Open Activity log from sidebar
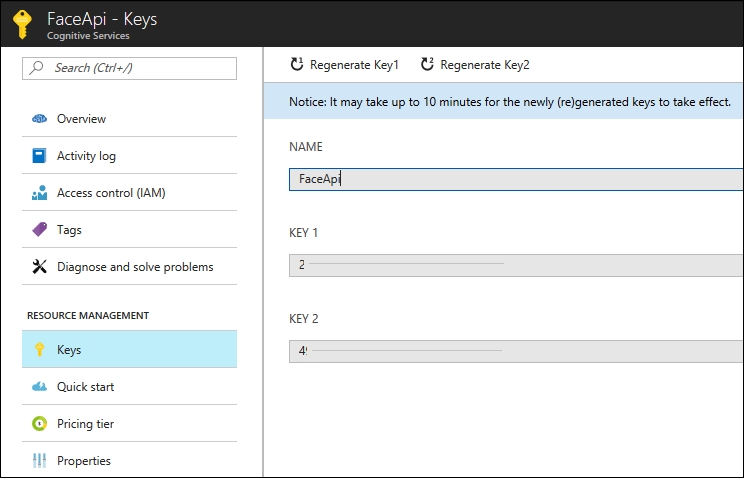Viewport: 744px width, 478px height. pyautogui.click(x=86, y=156)
